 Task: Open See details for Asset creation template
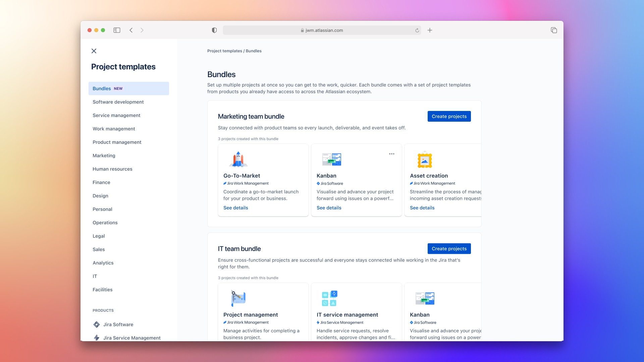point(422,208)
